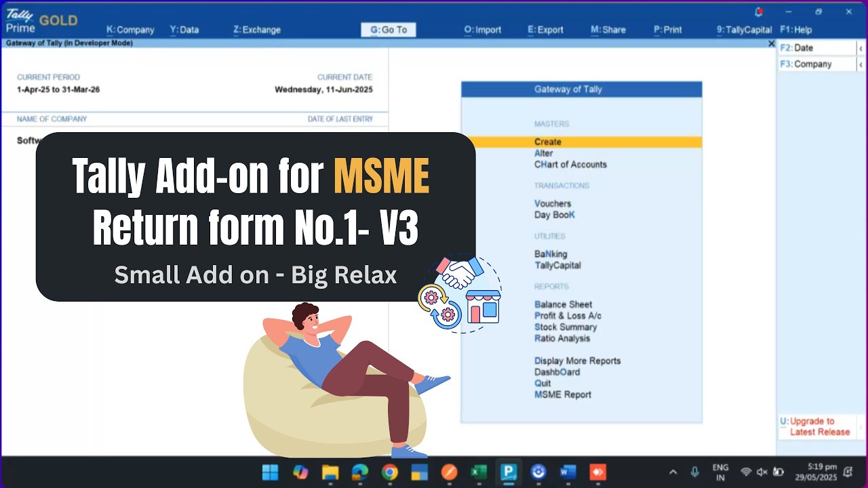Click the current date Wednesday, 11-Jun-2025
Screen dimensions: 868x488
323,89
